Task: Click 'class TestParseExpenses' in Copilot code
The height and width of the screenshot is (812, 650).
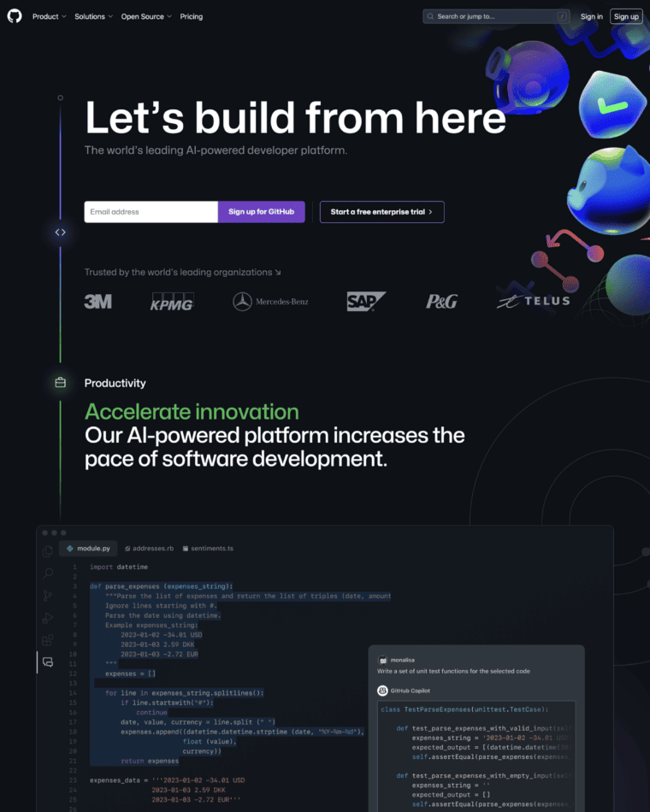Action: pos(464,709)
